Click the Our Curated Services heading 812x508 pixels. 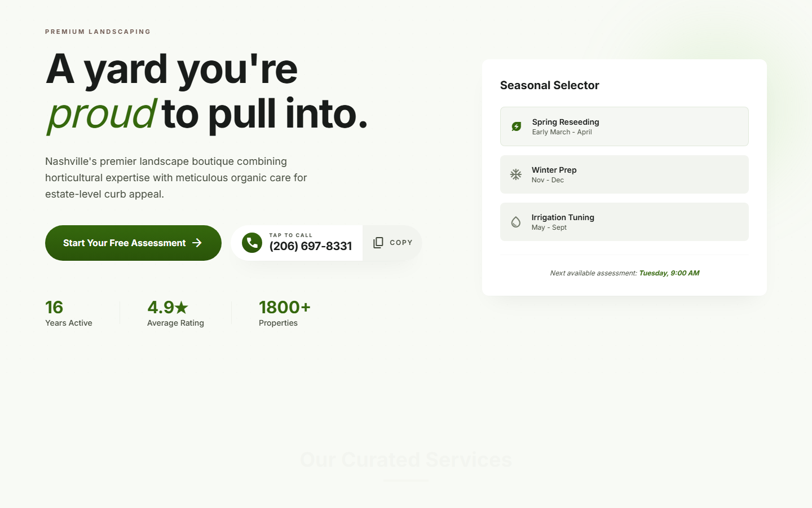pos(406,459)
